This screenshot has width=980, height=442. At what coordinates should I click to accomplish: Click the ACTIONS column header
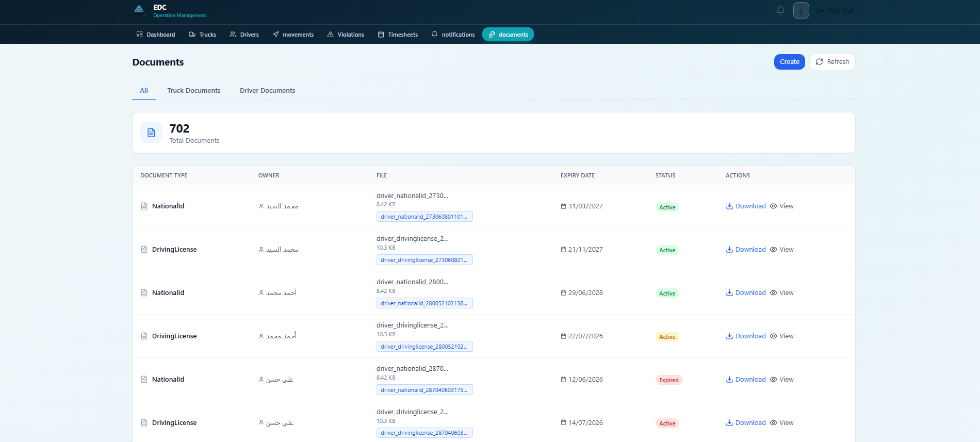point(738,175)
